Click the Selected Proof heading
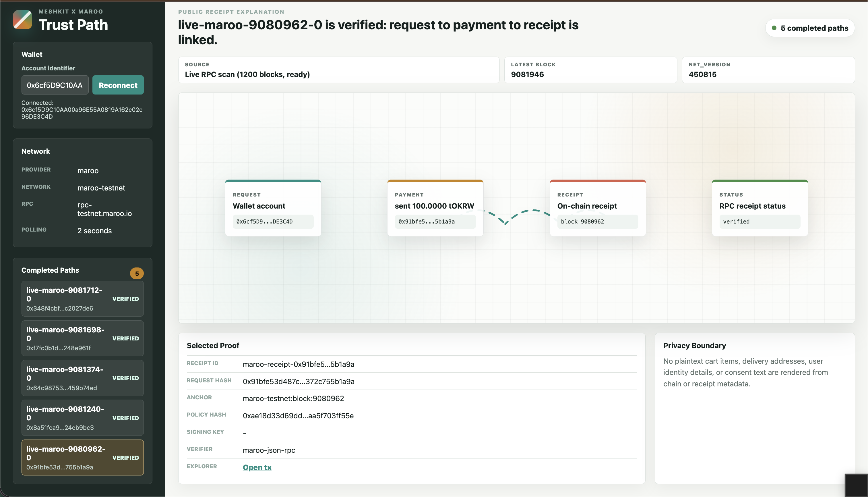The width and height of the screenshot is (868, 497). (x=213, y=345)
